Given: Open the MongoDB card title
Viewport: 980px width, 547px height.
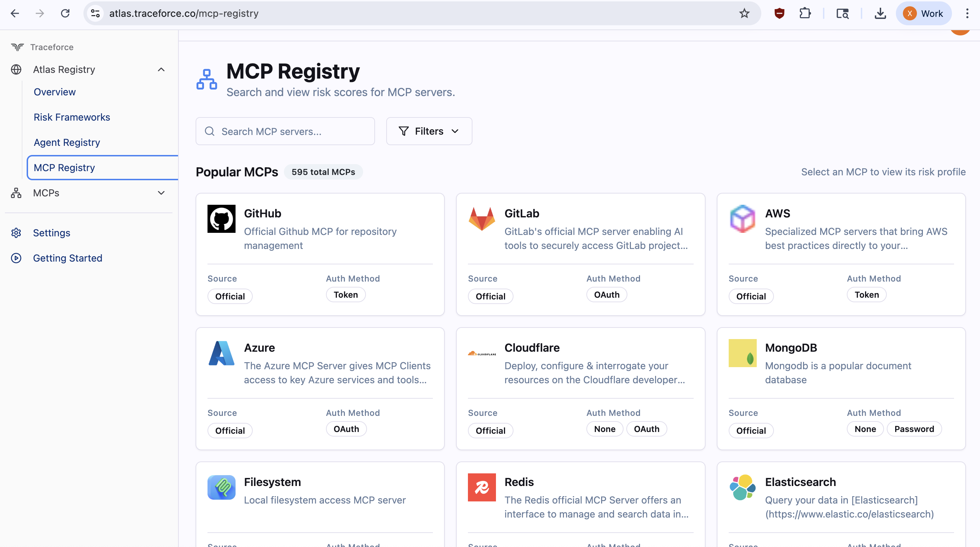Looking at the screenshot, I should tap(791, 347).
